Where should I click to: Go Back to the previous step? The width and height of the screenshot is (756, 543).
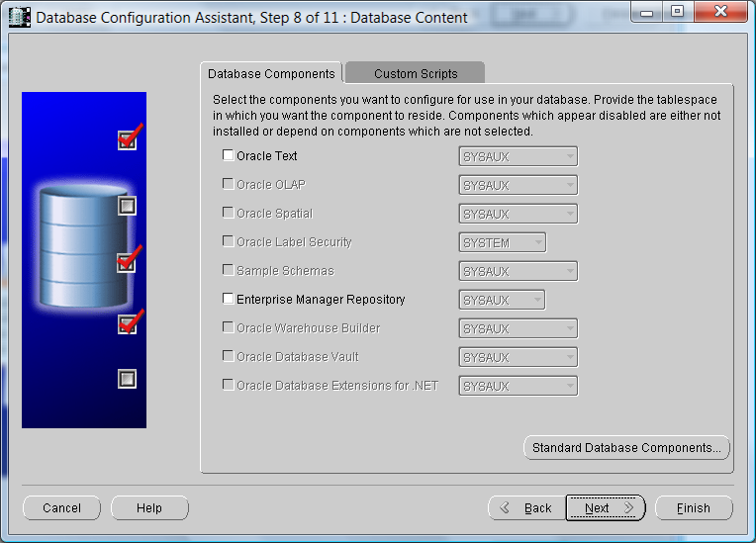click(x=527, y=507)
